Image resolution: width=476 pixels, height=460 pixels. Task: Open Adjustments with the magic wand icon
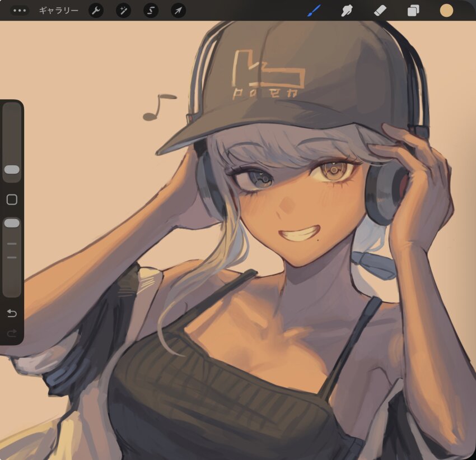coord(123,10)
